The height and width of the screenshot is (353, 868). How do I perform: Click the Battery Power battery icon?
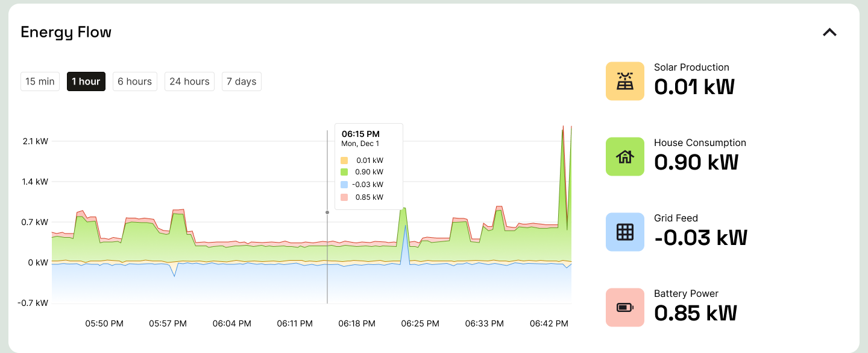pyautogui.click(x=624, y=307)
